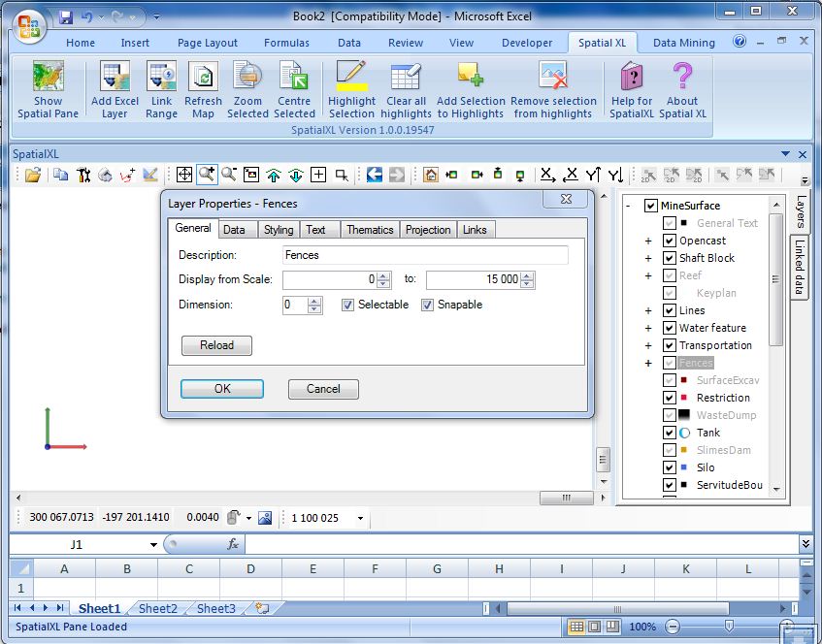Click the Highlight Selection pencil icon
Viewport: 822px width, 644px height.
pos(351,78)
